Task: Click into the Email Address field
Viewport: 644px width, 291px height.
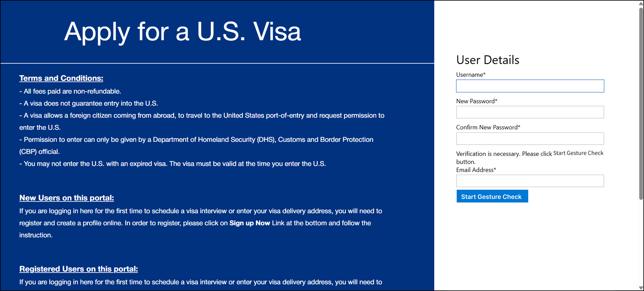Action: 530,181
